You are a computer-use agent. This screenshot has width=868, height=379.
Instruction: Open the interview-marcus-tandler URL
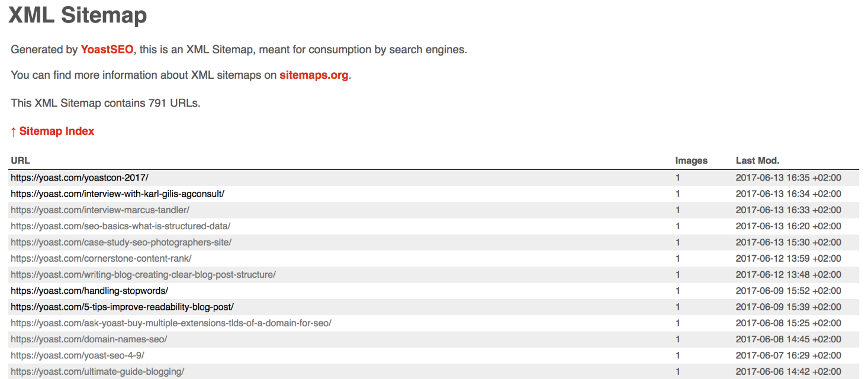pyautogui.click(x=100, y=210)
